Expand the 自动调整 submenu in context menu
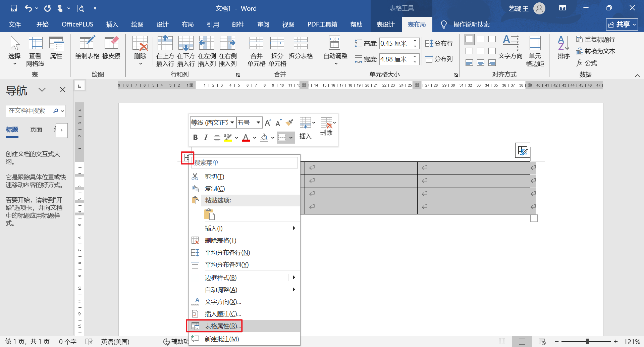644x347 pixels. [x=245, y=290]
